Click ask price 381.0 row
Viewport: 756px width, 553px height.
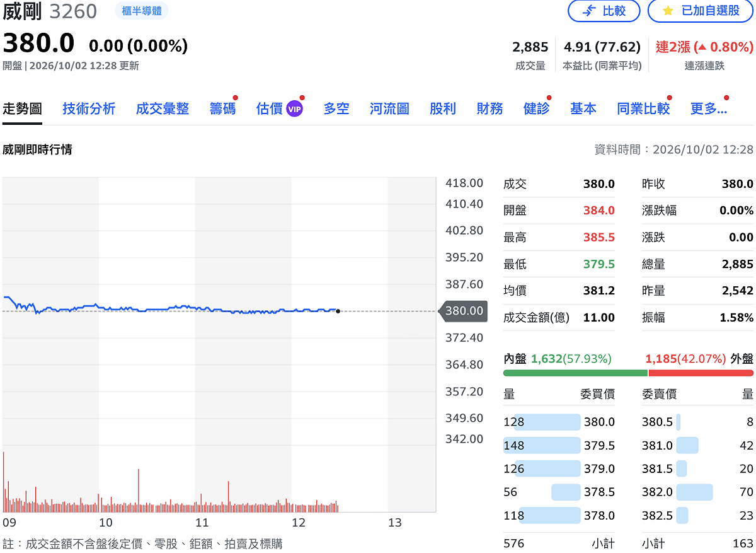(x=697, y=445)
